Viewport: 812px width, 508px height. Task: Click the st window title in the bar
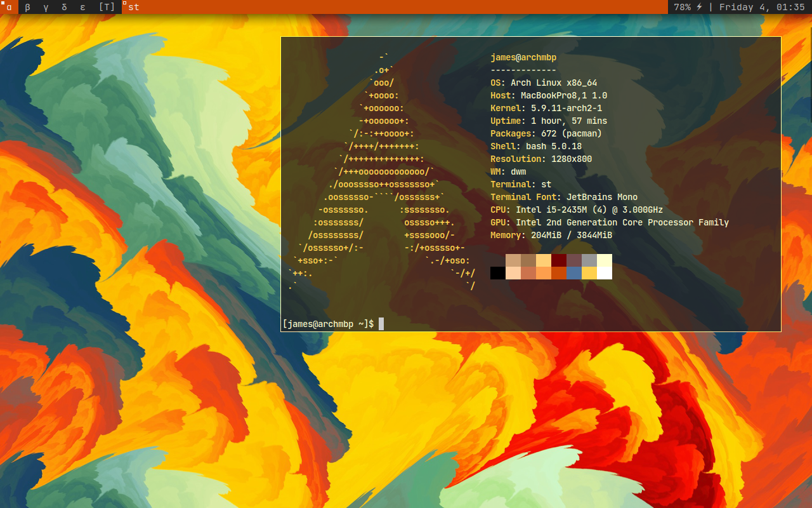[134, 7]
